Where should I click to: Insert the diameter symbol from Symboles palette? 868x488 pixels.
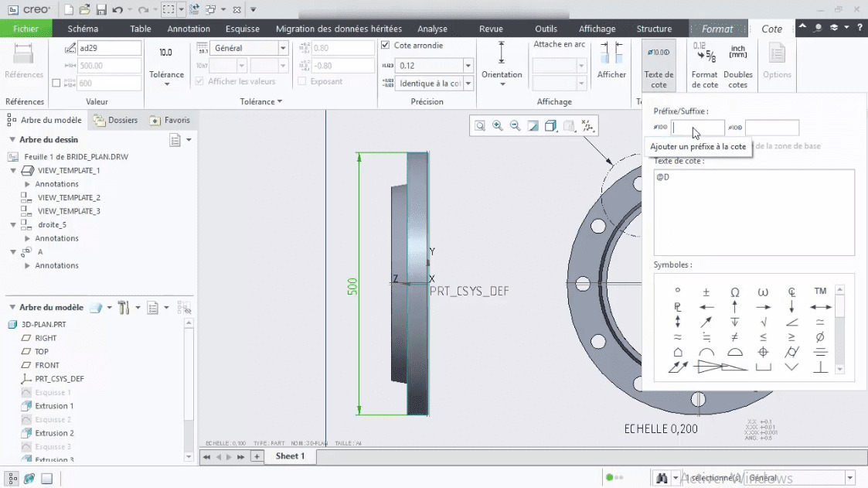(819, 338)
